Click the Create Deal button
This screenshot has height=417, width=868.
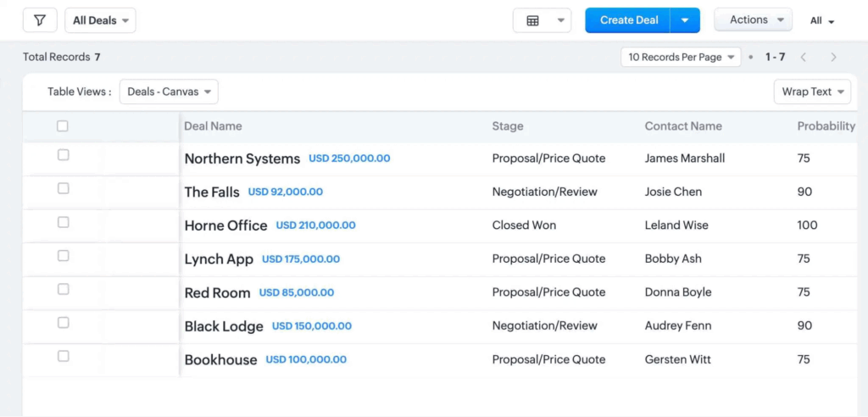click(628, 20)
